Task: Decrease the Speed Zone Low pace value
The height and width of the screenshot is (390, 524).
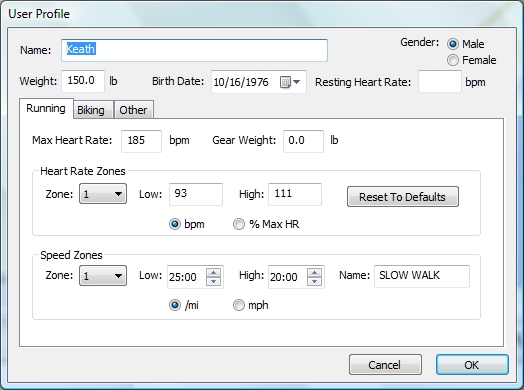Action: point(214,281)
